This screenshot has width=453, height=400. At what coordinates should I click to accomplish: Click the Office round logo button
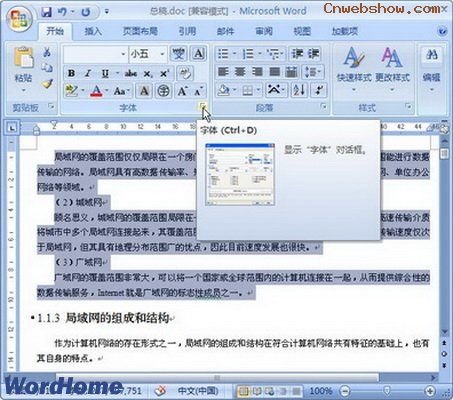click(x=20, y=18)
